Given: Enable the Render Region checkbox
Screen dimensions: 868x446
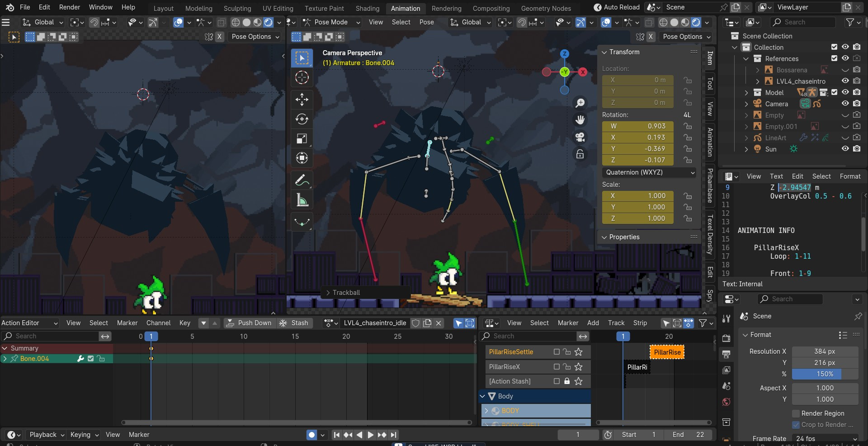Looking at the screenshot, I should tap(796, 413).
